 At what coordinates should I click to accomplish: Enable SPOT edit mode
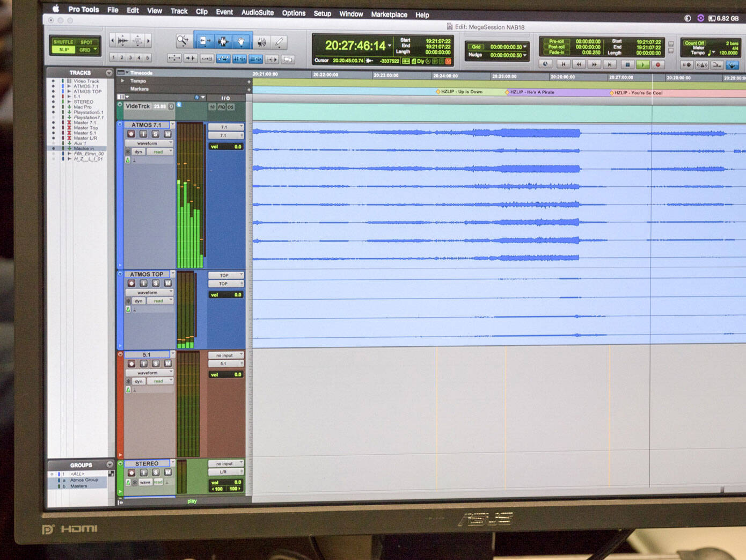click(x=87, y=42)
